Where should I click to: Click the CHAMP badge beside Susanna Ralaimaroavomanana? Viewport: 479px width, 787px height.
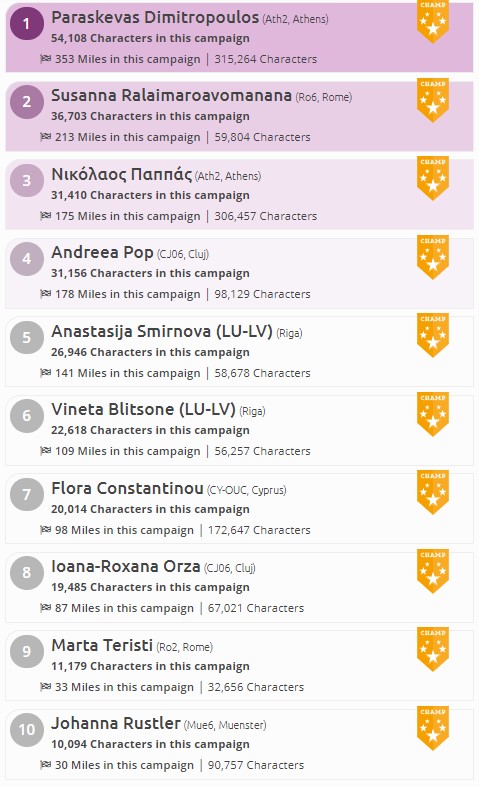click(x=433, y=100)
